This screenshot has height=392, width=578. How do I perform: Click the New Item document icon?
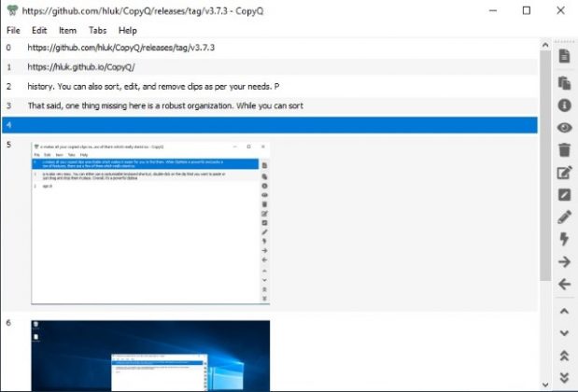564,56
